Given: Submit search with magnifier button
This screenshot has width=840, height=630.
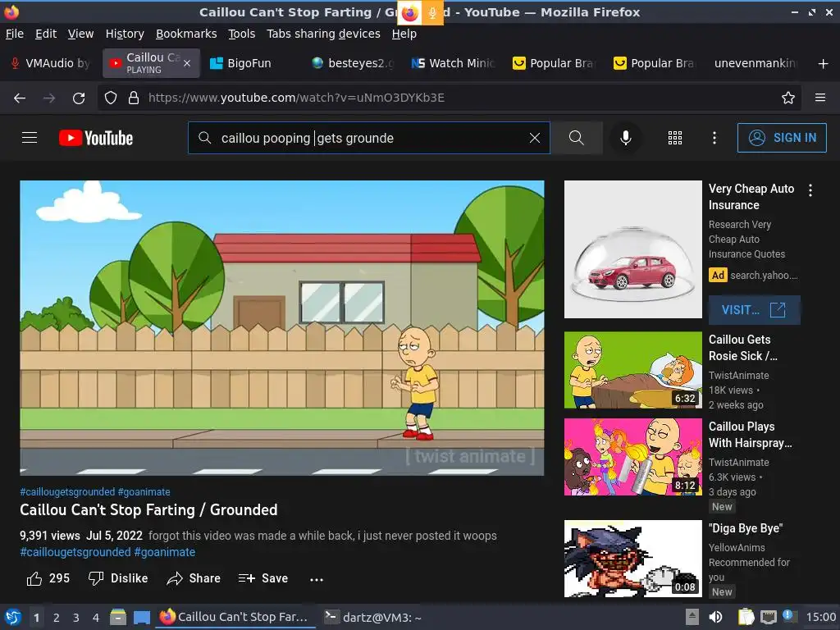Looking at the screenshot, I should tap(577, 138).
